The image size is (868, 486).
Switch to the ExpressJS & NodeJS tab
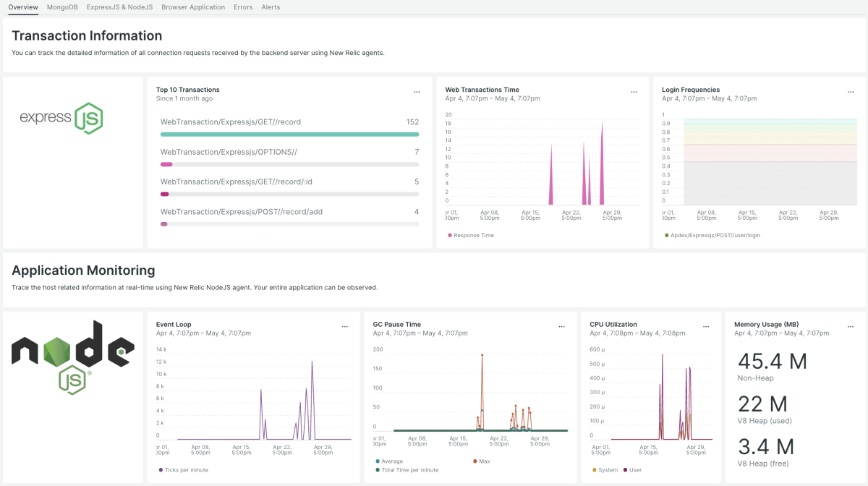click(x=119, y=7)
